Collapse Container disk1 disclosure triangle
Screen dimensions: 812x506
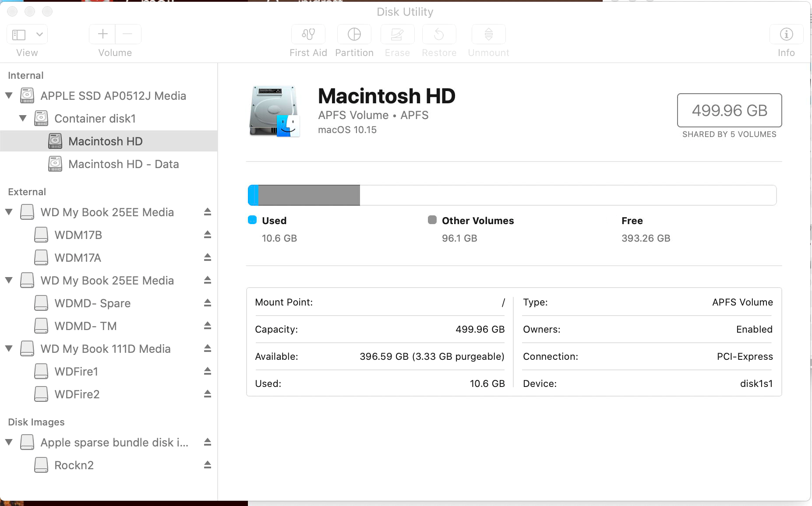23,118
